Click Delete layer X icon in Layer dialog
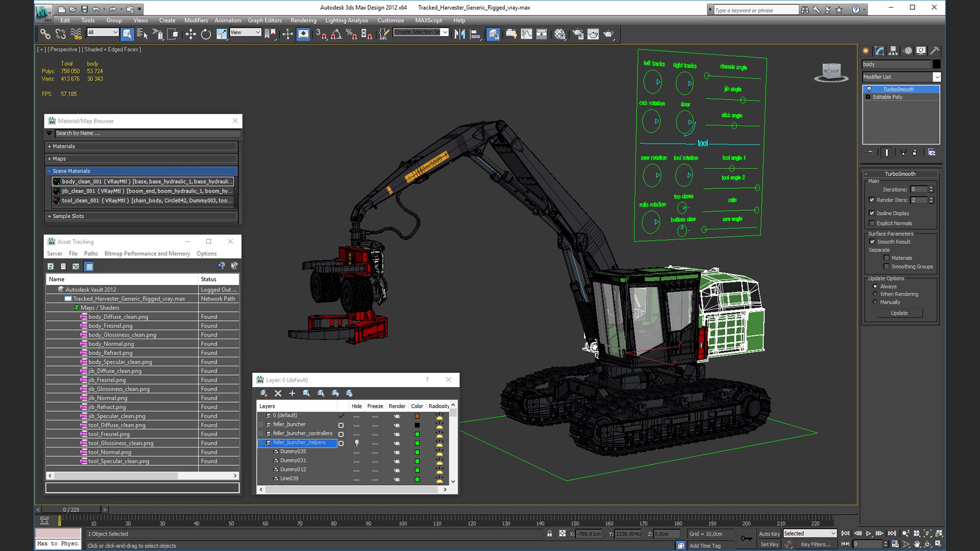 coord(278,393)
